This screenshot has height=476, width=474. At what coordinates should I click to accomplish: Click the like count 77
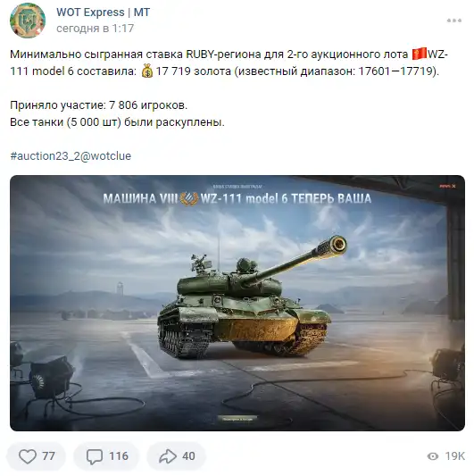point(48,456)
